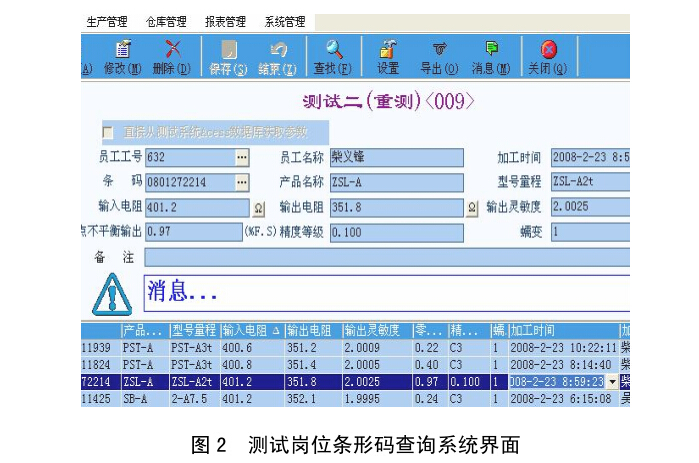Open the 员工工号 lookup ellipsis button
The height and width of the screenshot is (463, 699).
[x=241, y=158]
